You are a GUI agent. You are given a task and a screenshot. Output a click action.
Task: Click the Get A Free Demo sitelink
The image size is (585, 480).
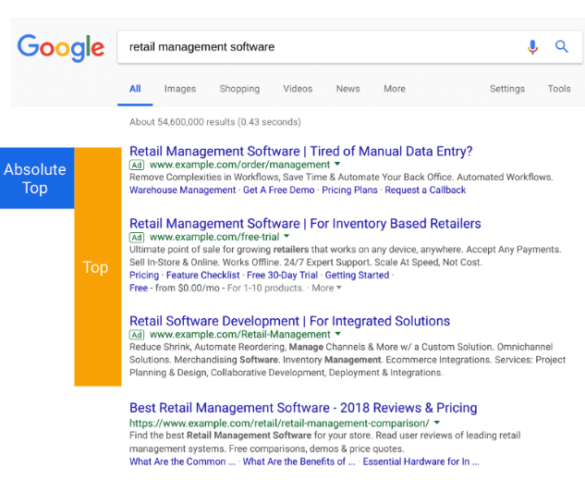[x=279, y=190]
